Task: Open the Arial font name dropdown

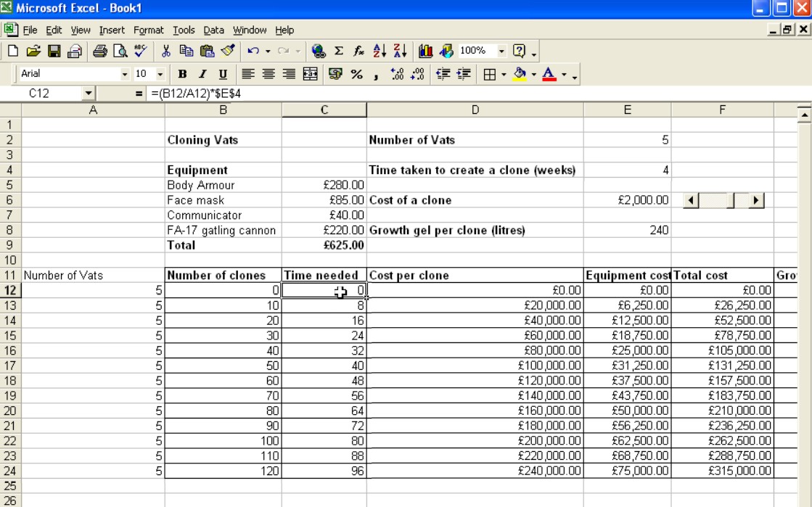Action: (125, 73)
